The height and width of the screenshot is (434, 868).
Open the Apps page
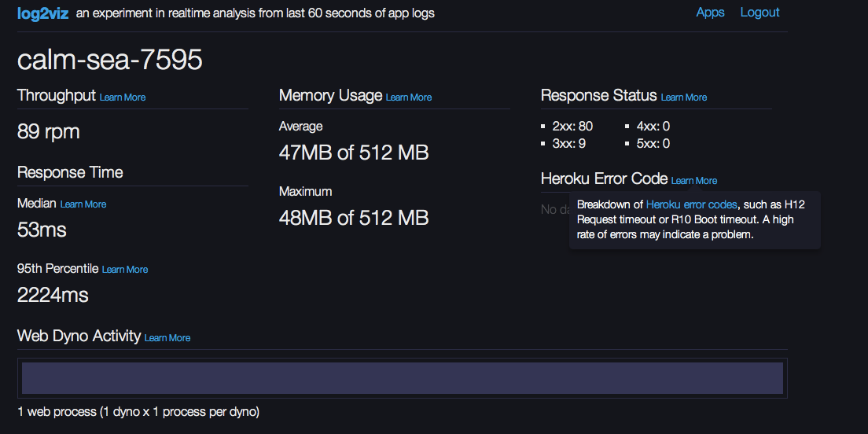pos(710,13)
